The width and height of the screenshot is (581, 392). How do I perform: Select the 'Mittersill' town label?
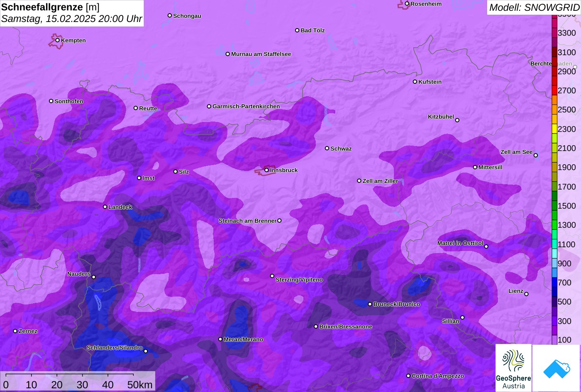pos(491,167)
